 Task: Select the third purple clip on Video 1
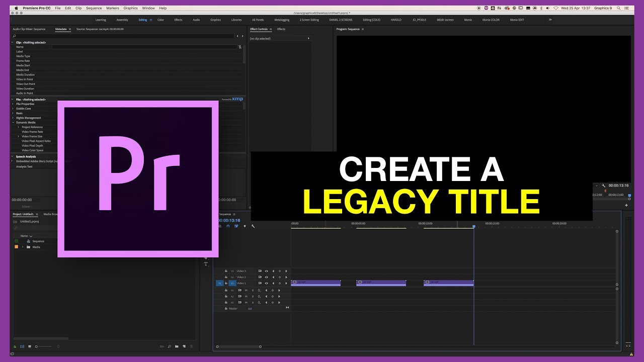tap(449, 283)
